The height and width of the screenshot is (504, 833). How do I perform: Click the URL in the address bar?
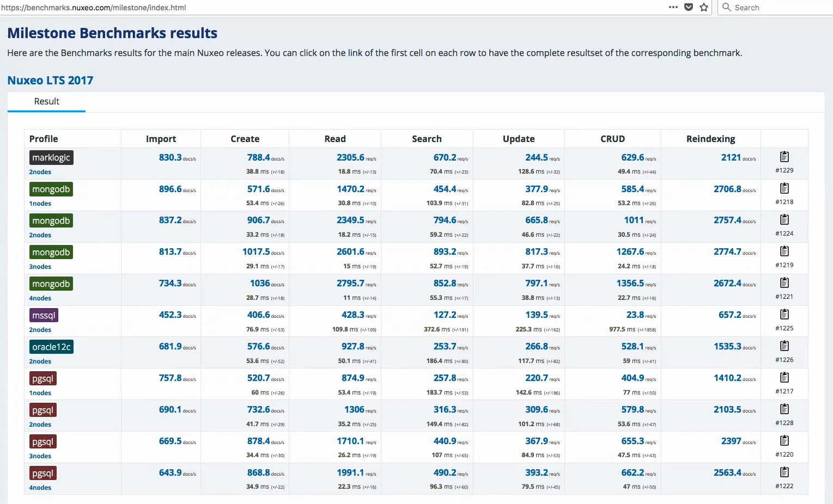(x=94, y=8)
